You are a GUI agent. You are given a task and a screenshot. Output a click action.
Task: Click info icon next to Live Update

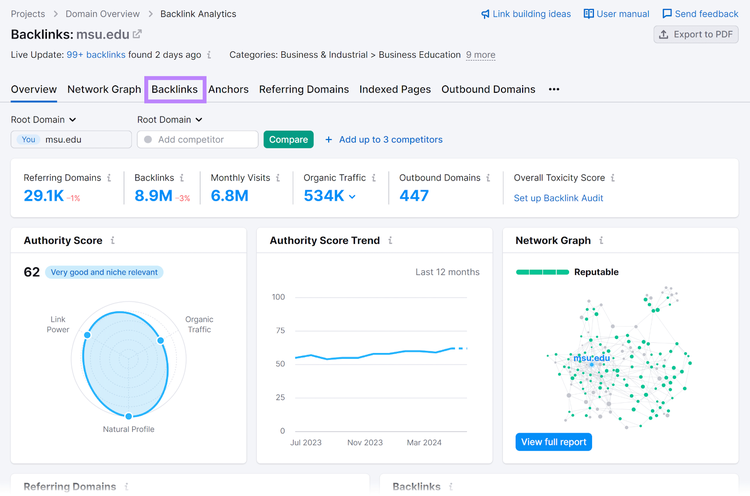209,55
